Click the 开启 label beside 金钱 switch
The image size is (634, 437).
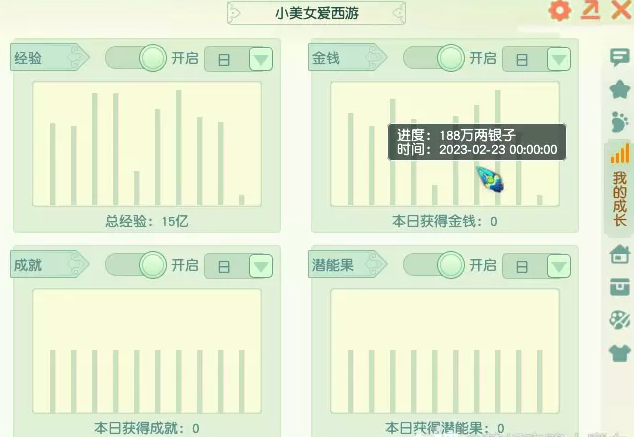(483, 58)
